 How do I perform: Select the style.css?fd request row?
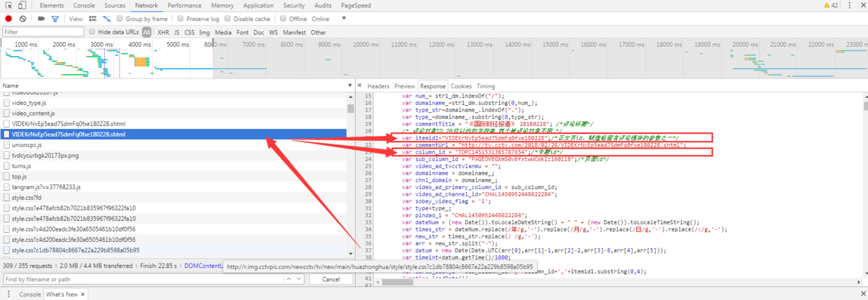pos(175,198)
